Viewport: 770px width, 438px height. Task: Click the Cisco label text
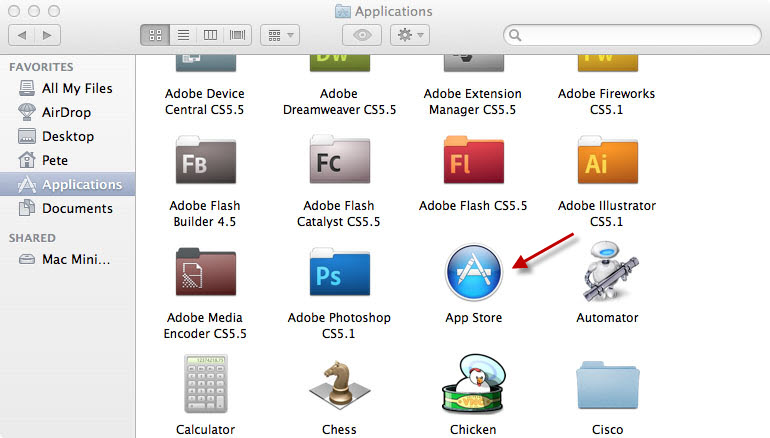(x=607, y=430)
